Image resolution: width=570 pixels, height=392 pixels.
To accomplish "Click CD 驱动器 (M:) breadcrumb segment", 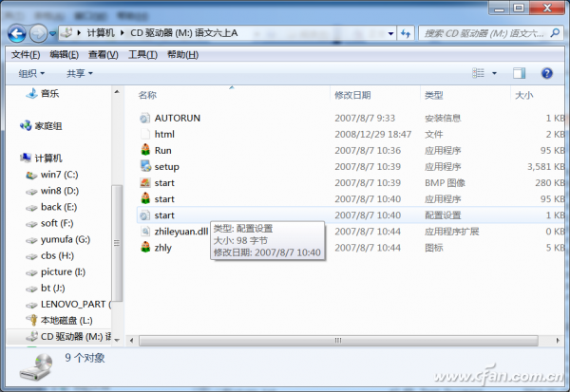I will pos(184,33).
